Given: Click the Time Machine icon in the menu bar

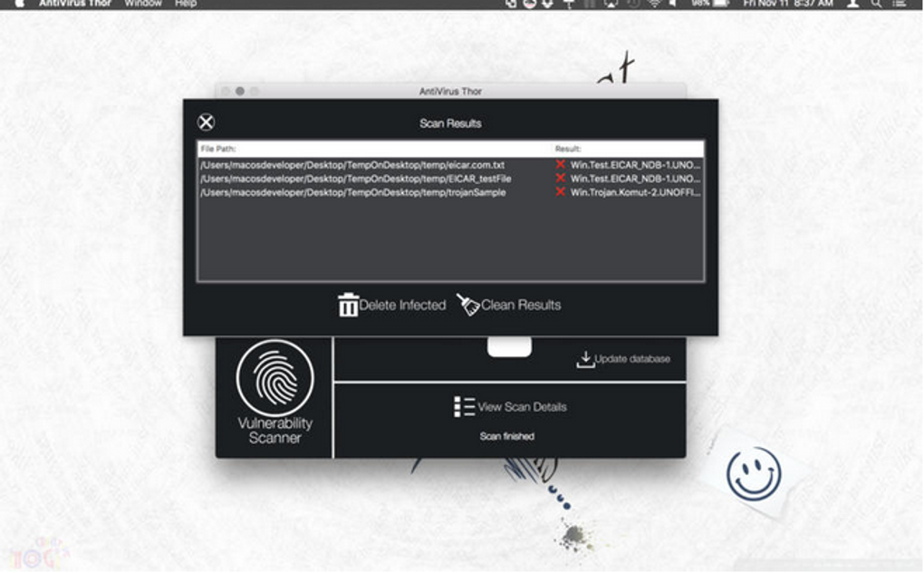Looking at the screenshot, I should [x=633, y=4].
